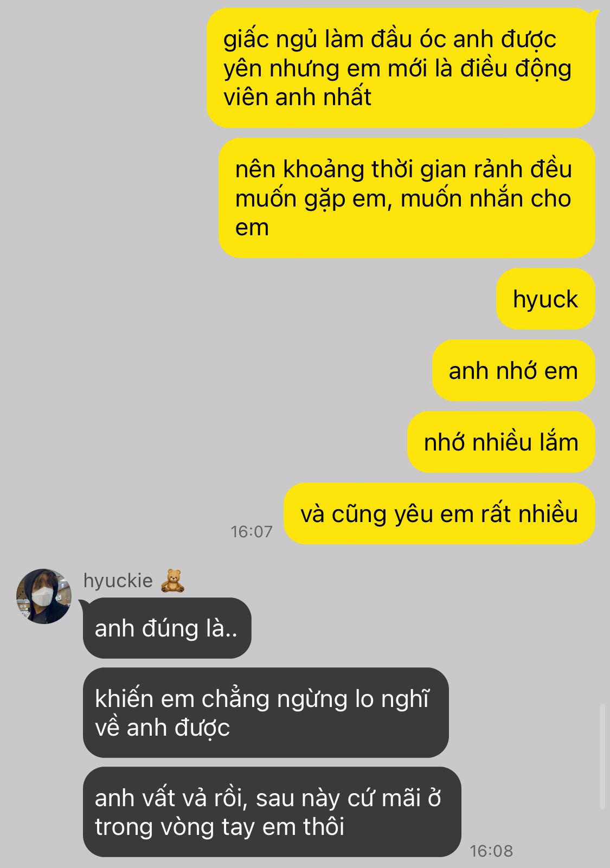The height and width of the screenshot is (868, 610).
Task: Tap 'về anh được' in the dark bubble
Action: (162, 728)
